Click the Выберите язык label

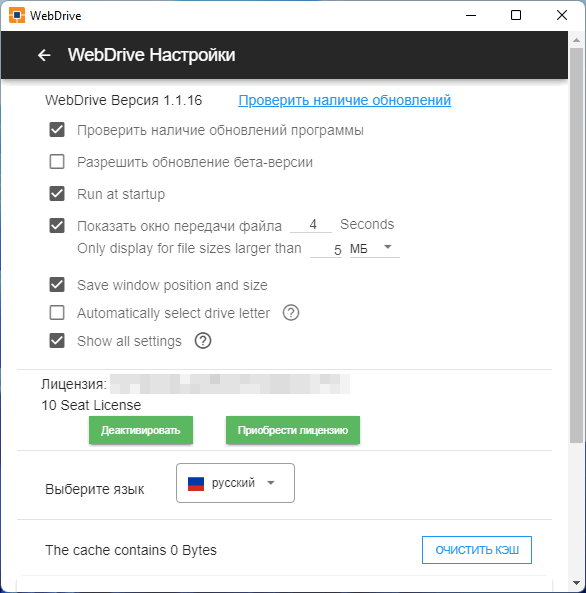[x=95, y=489]
